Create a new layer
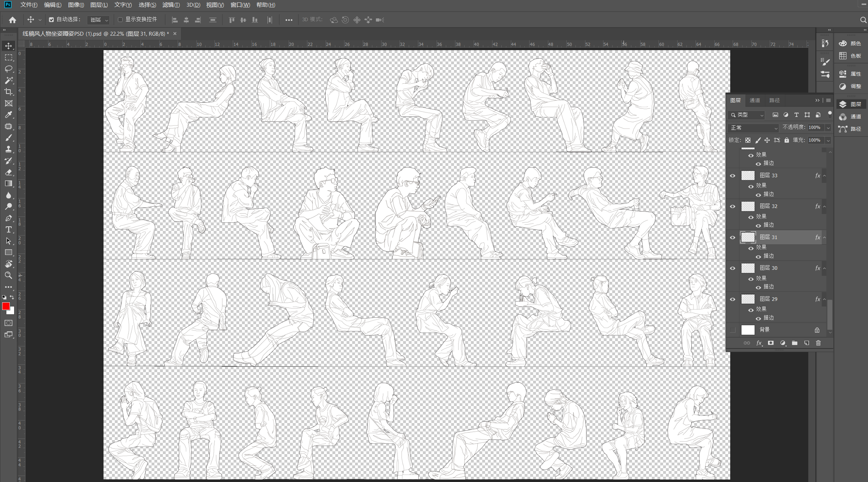 [807, 343]
